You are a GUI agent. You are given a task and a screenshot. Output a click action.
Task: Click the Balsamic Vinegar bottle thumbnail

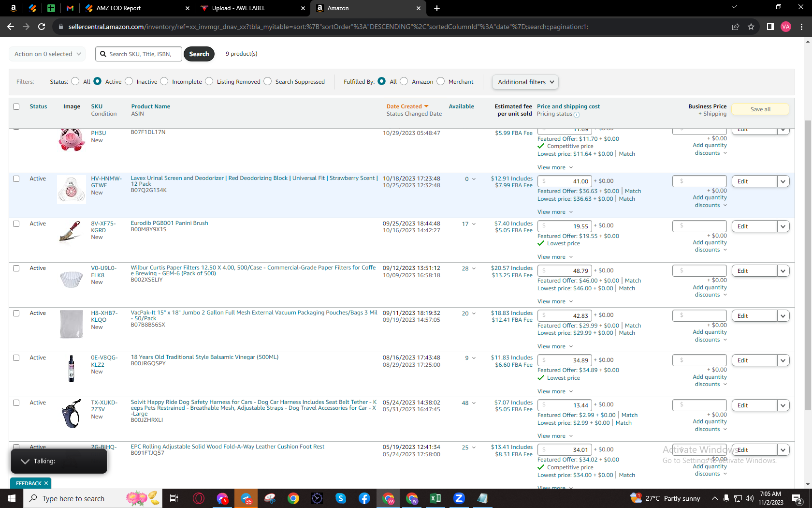[x=72, y=369]
